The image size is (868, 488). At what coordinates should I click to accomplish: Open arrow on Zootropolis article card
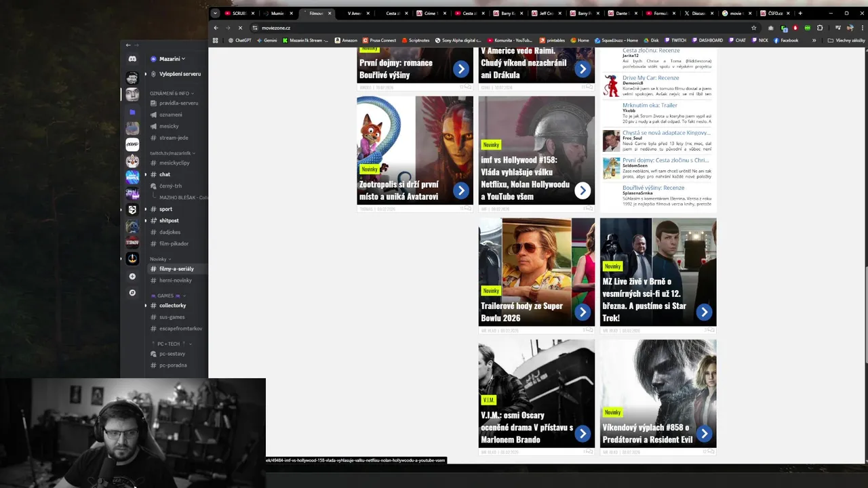pyautogui.click(x=461, y=190)
